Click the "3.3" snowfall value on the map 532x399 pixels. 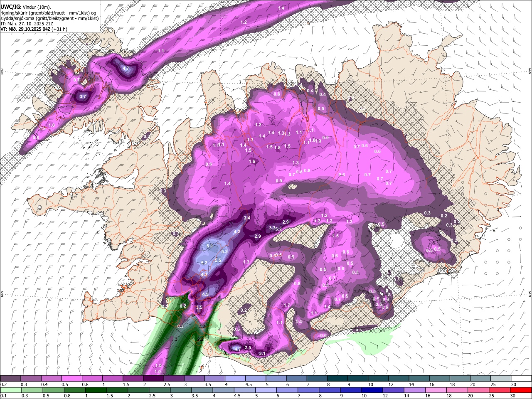pyautogui.click(x=272, y=228)
